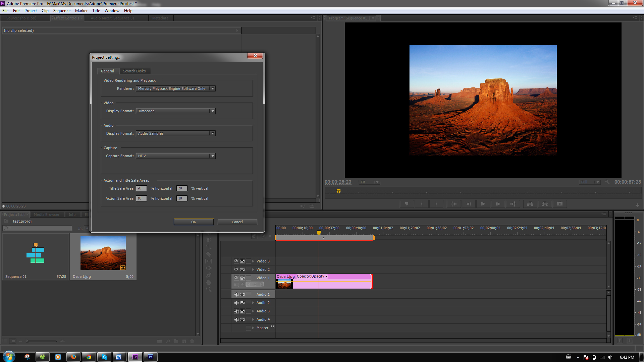Click the play button in Program Monitor
Image resolution: width=644 pixels, height=362 pixels.
483,204
